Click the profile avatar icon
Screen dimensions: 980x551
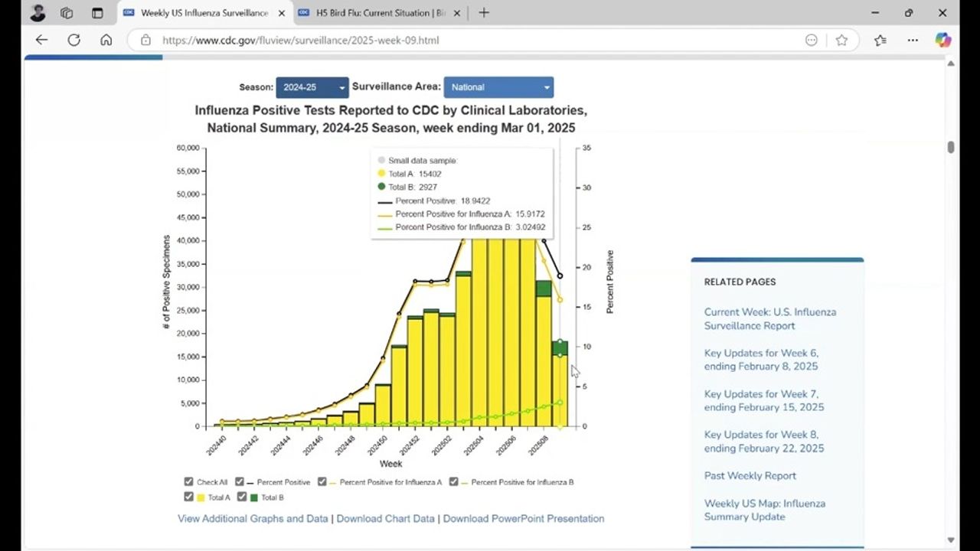pyautogui.click(x=38, y=13)
